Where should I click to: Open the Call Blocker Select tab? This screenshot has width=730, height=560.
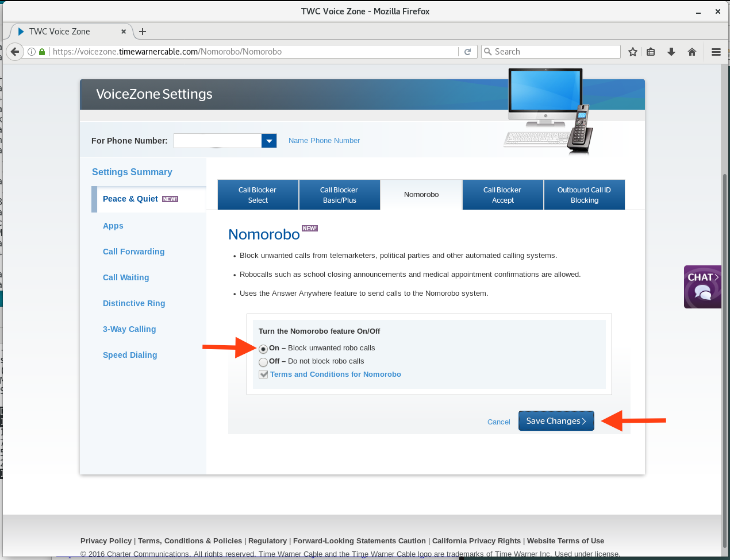click(258, 195)
